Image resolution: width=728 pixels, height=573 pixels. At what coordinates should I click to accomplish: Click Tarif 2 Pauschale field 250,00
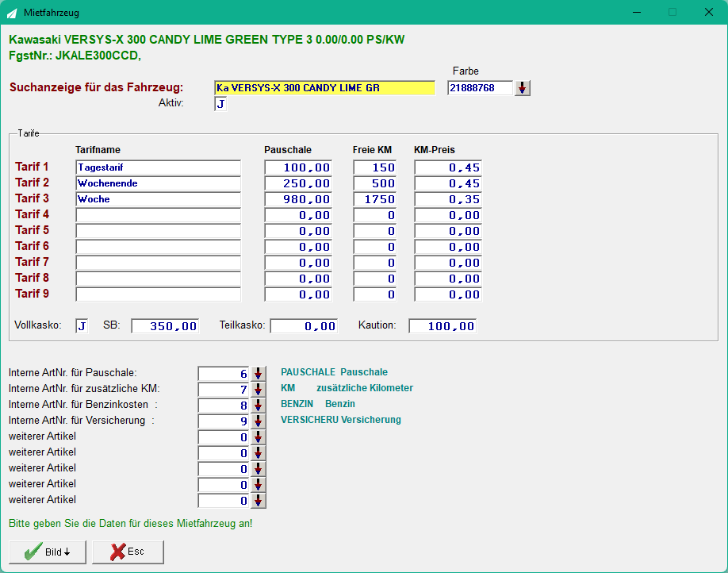pos(298,183)
